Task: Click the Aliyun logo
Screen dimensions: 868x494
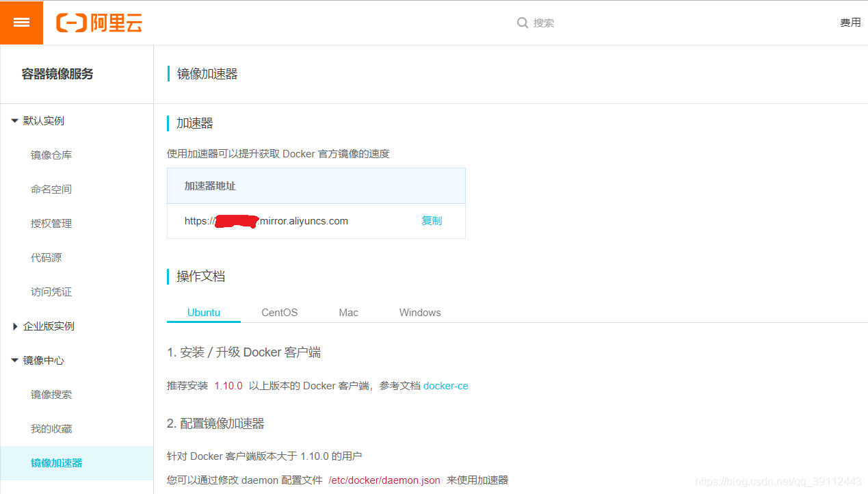Action: [x=99, y=23]
